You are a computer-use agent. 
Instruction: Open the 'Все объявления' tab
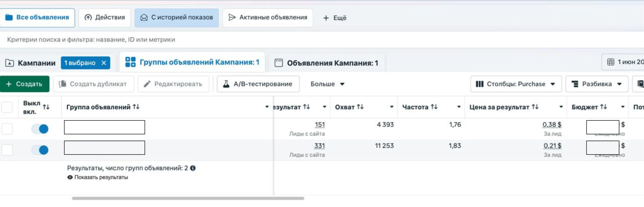click(37, 18)
